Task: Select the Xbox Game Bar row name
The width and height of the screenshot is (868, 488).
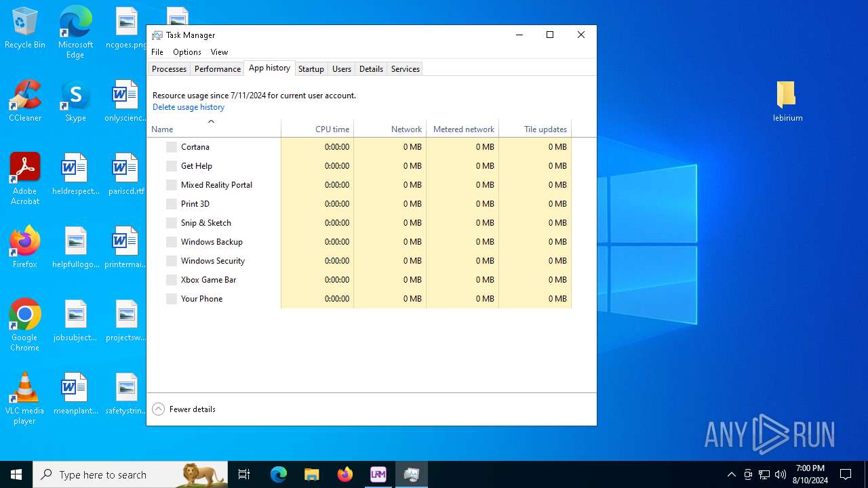Action: coord(209,280)
